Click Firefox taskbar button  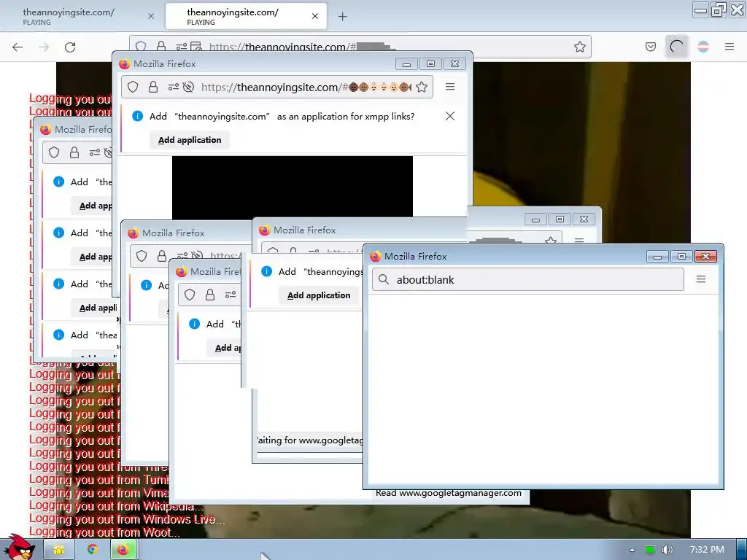123,550
